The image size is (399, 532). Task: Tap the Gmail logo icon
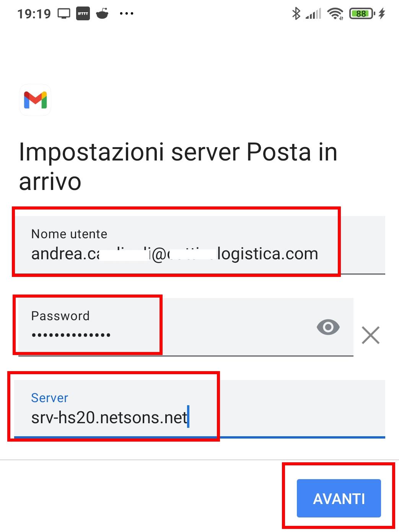pos(35,100)
